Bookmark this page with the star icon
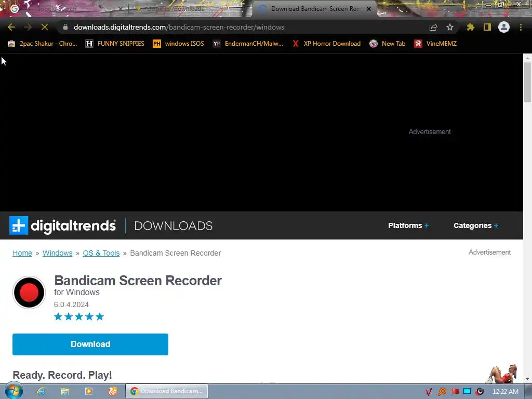Viewport: 532px width, 399px height. (450, 27)
